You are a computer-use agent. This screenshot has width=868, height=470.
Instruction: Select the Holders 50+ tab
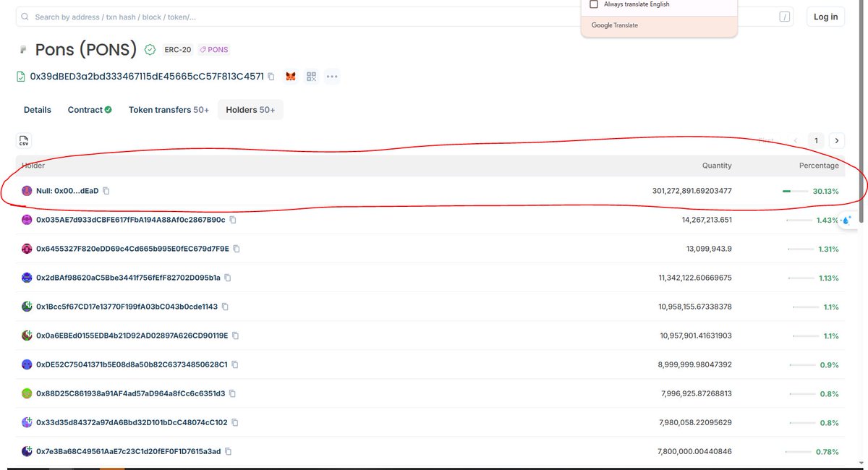250,110
